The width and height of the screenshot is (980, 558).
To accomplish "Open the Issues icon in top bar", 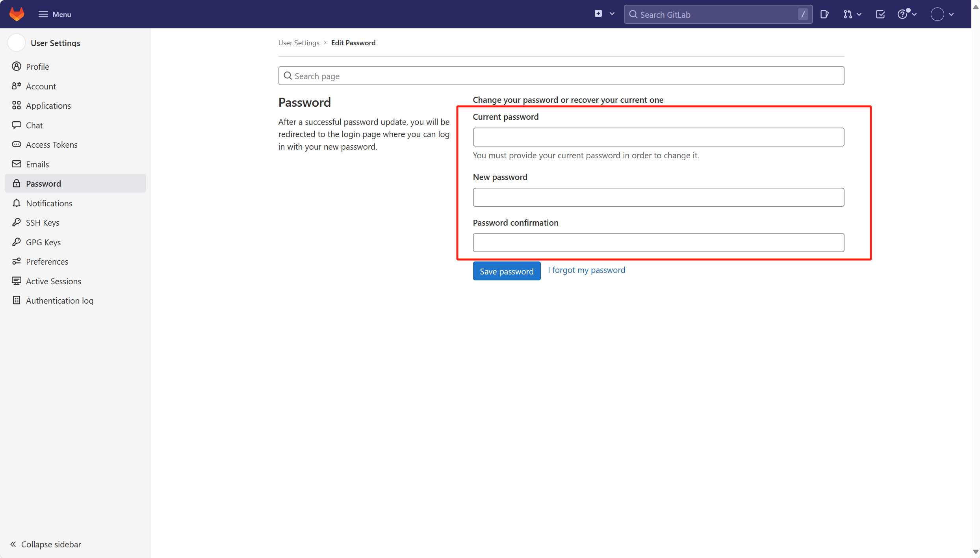I will [x=824, y=15].
